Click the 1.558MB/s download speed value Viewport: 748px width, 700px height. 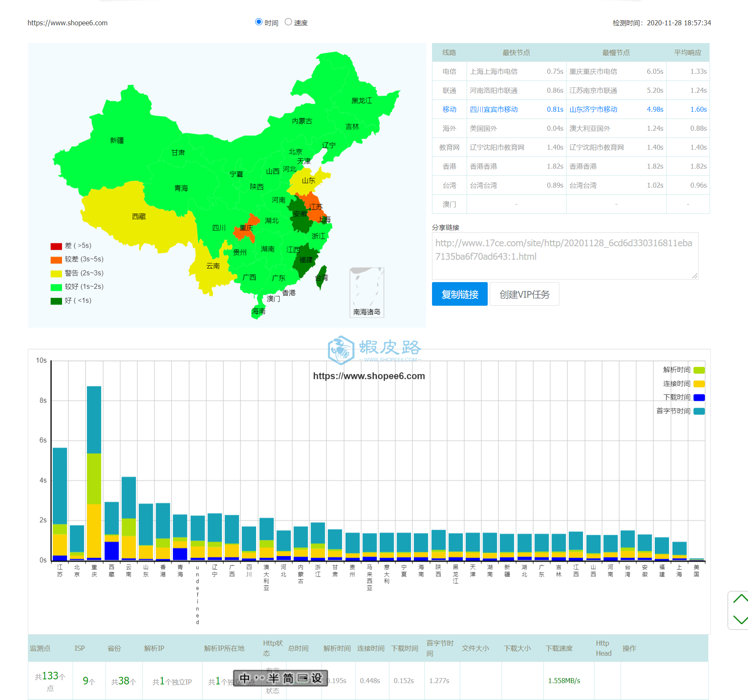point(564,681)
